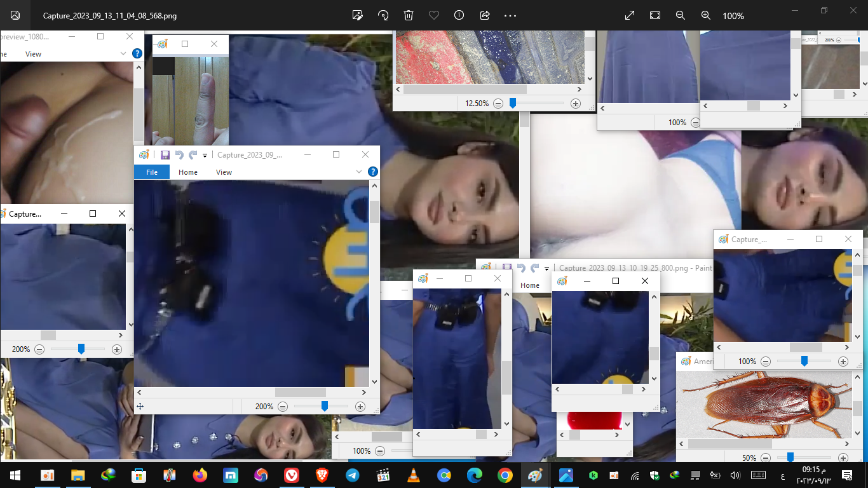Click the Delete trash can icon
Screen dimensions: 868x488
point(409,15)
